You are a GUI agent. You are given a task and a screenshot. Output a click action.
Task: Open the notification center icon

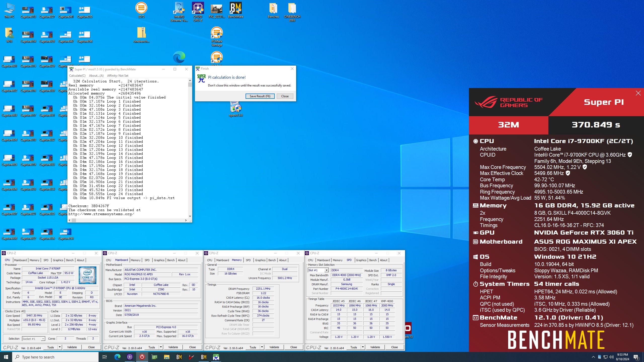click(x=636, y=357)
